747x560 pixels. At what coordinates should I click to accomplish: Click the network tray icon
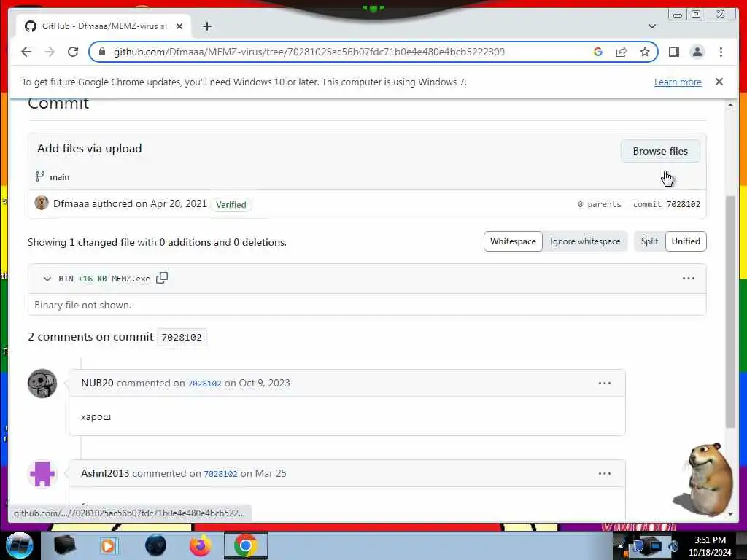656,545
